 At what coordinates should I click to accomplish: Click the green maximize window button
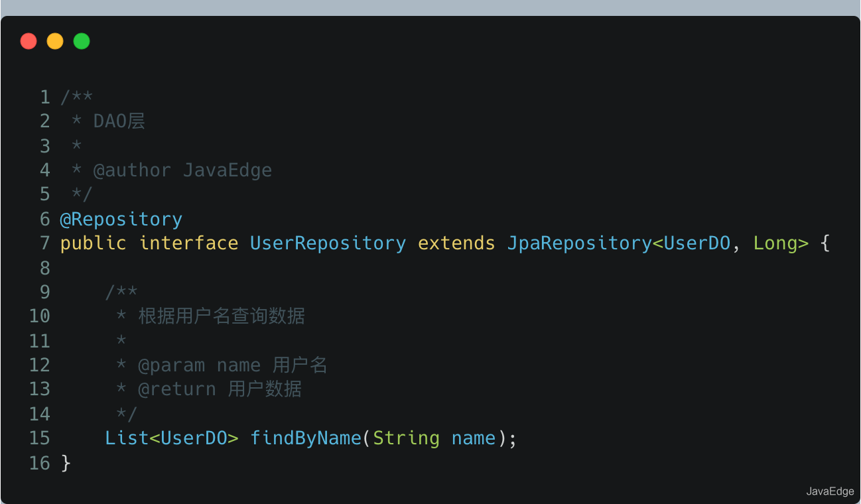point(82,41)
